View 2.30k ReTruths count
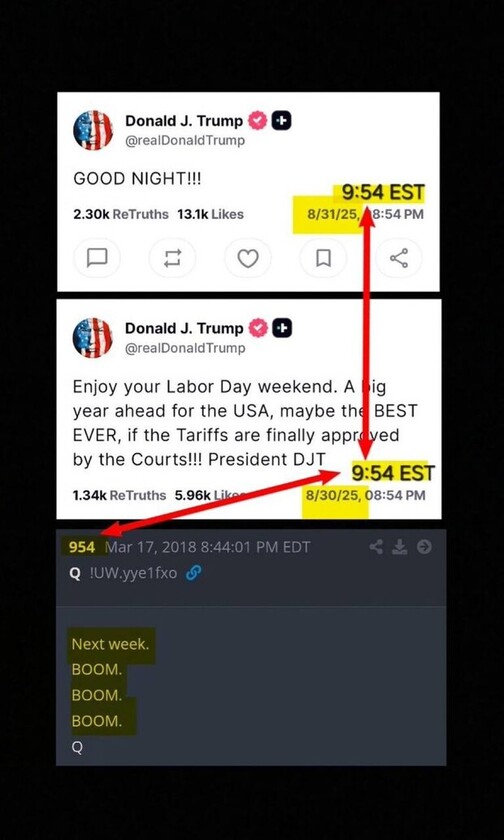The height and width of the screenshot is (840, 504). click(x=121, y=214)
